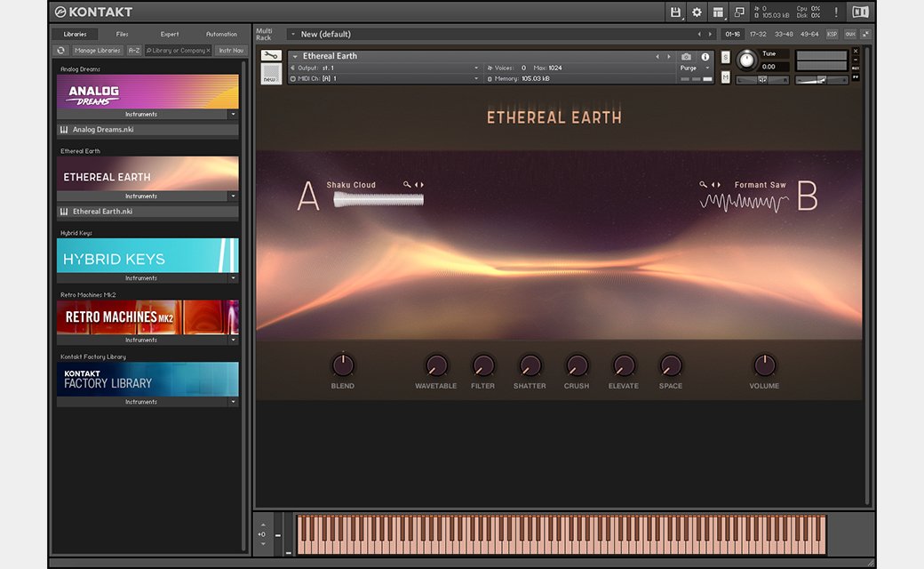Toggle the AUX sends visibility button
This screenshot has width=924, height=569.
click(x=849, y=34)
